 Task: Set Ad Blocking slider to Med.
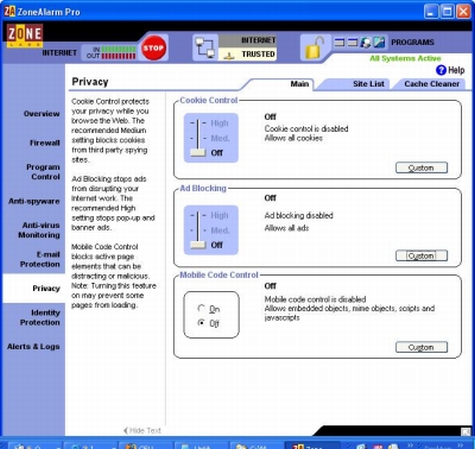(220, 230)
